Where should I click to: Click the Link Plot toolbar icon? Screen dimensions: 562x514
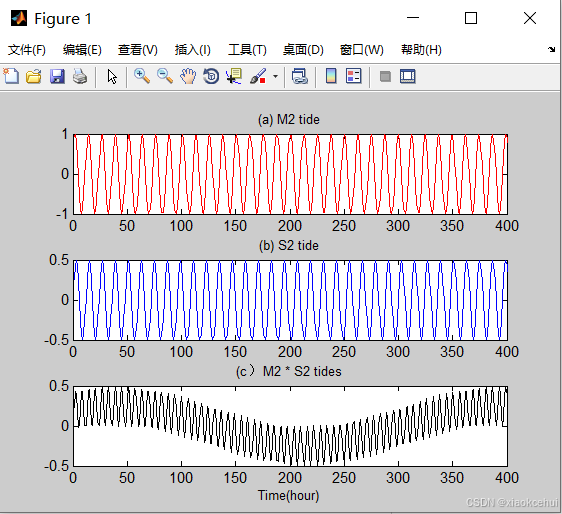point(300,76)
